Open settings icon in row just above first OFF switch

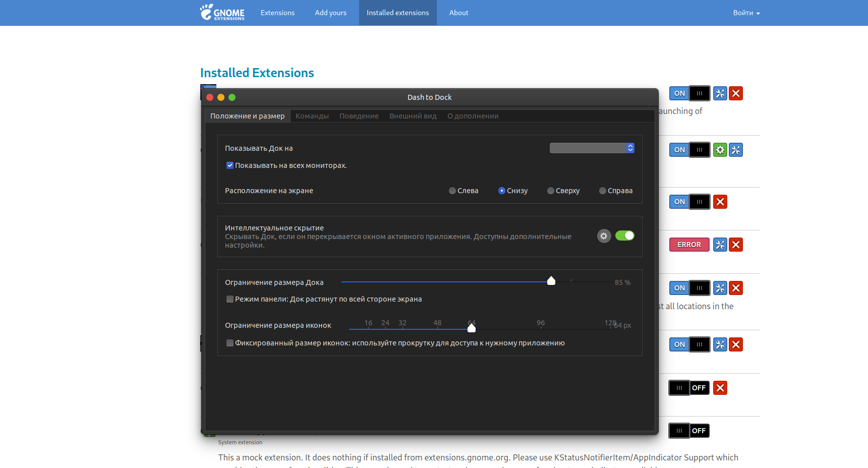[720, 344]
